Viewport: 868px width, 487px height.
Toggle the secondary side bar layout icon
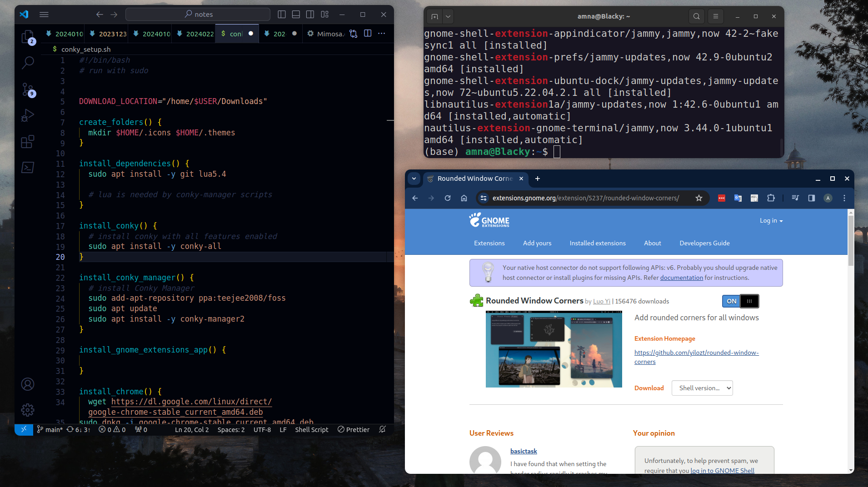pos(310,15)
